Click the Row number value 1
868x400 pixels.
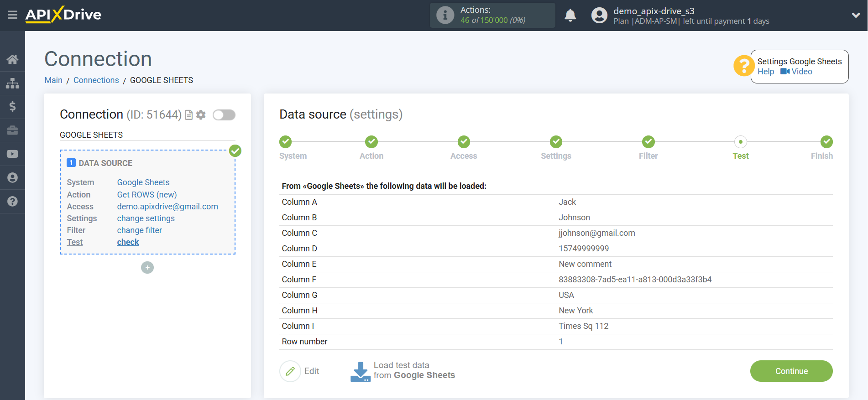point(561,342)
